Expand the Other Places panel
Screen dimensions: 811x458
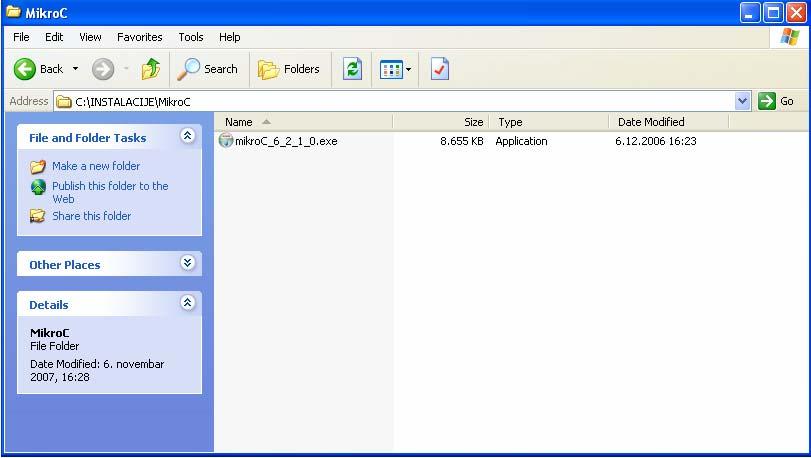click(x=188, y=263)
